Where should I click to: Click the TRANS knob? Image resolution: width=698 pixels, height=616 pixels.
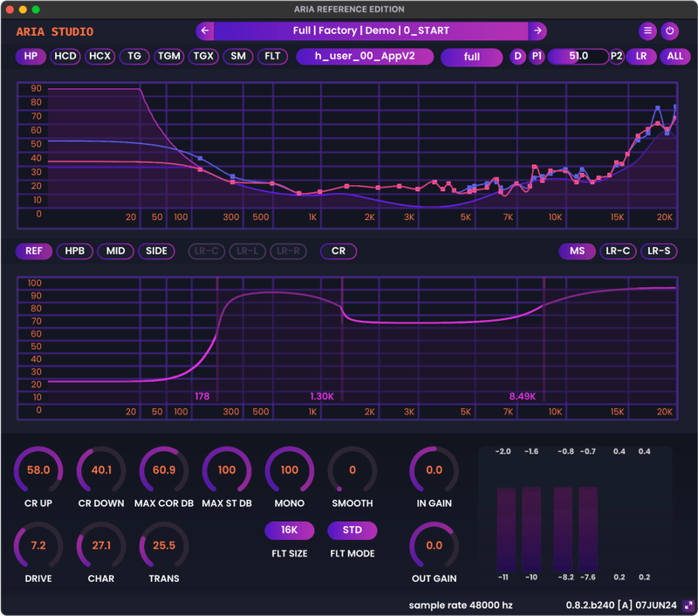164,545
